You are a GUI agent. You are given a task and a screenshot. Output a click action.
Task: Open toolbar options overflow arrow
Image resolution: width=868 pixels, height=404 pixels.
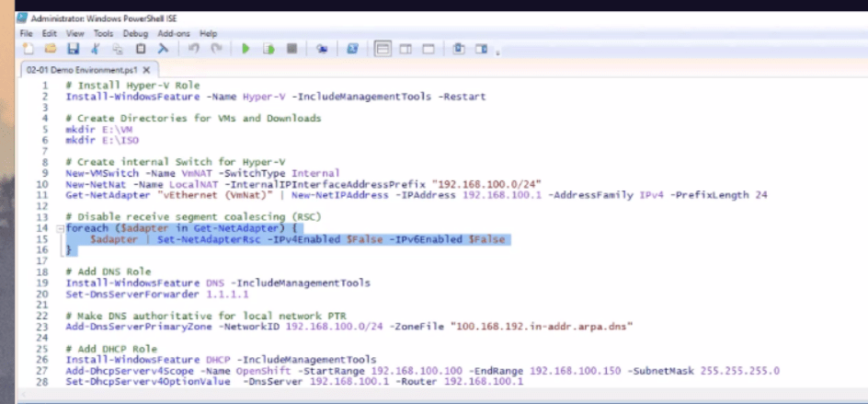click(498, 53)
